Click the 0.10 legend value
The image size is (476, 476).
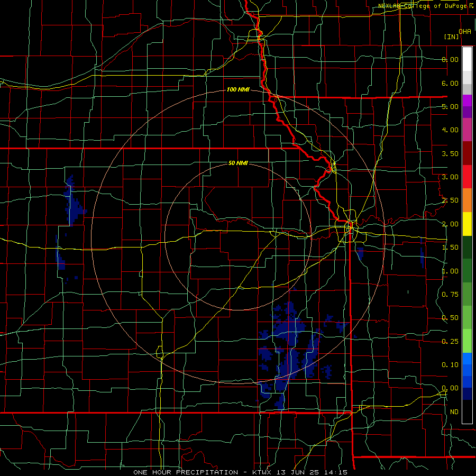click(450, 365)
